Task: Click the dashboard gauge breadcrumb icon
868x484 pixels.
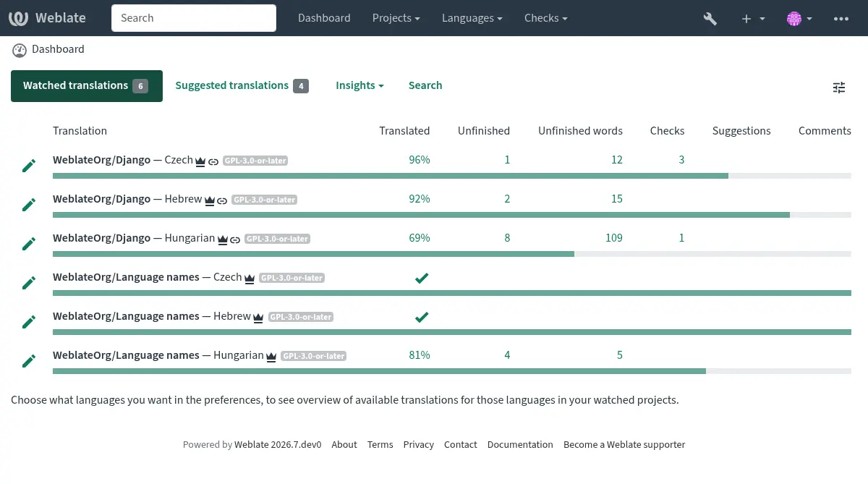Action: click(19, 50)
